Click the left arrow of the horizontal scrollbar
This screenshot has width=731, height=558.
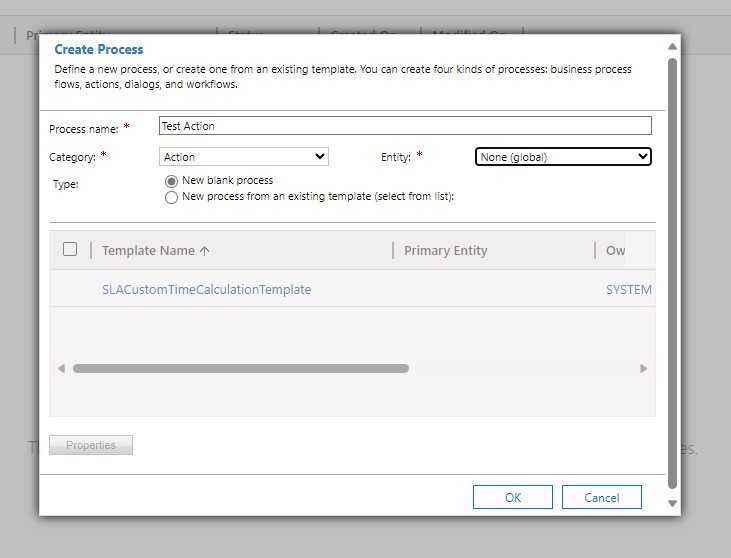click(61, 369)
